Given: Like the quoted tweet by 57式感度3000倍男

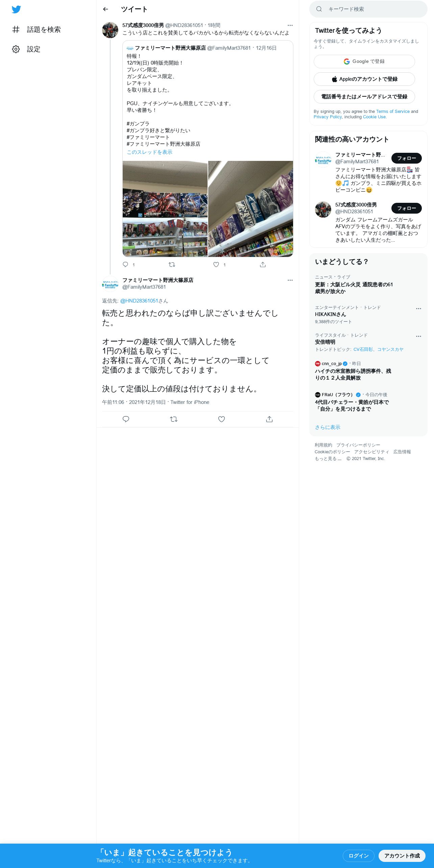Looking at the screenshot, I should click(216, 265).
